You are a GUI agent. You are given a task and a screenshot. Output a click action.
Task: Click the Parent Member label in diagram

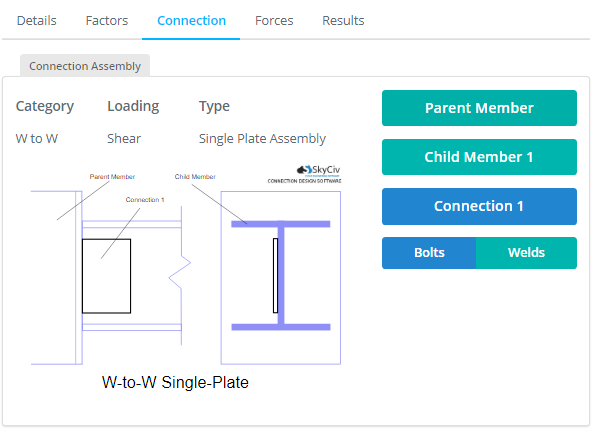point(112,177)
